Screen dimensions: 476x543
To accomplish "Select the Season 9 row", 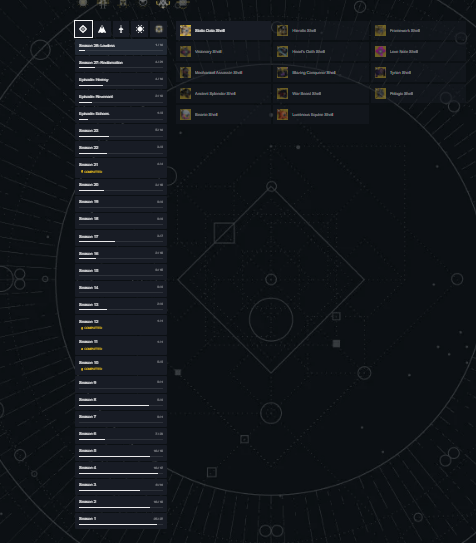I will pos(121,384).
